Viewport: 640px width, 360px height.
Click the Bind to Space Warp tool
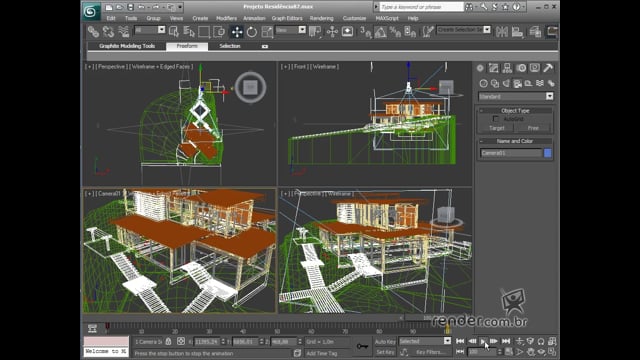pos(123,31)
